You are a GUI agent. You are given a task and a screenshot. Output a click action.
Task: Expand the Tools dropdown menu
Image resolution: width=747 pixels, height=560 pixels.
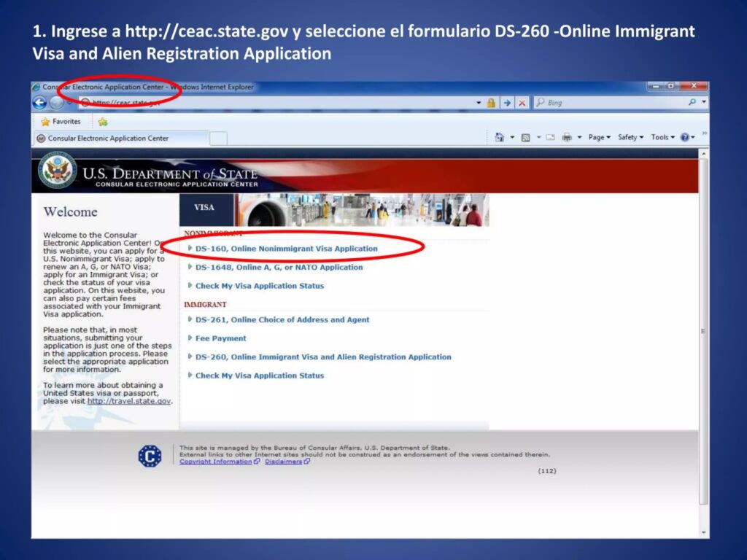[662, 137]
